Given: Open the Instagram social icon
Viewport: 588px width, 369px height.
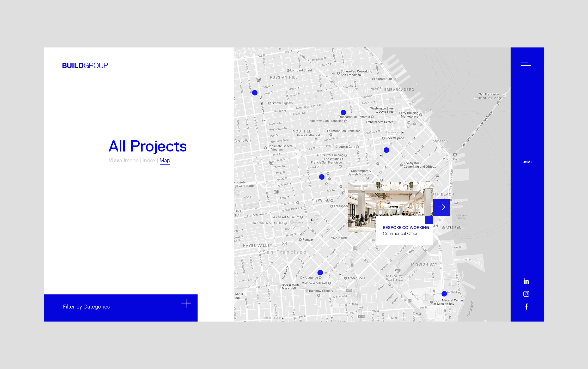Looking at the screenshot, I should (x=526, y=294).
